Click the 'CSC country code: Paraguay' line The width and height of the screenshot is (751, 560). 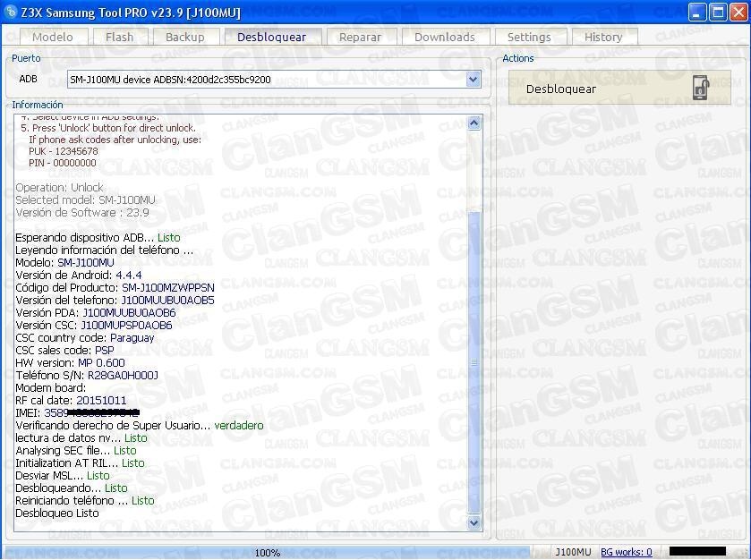[x=85, y=338]
